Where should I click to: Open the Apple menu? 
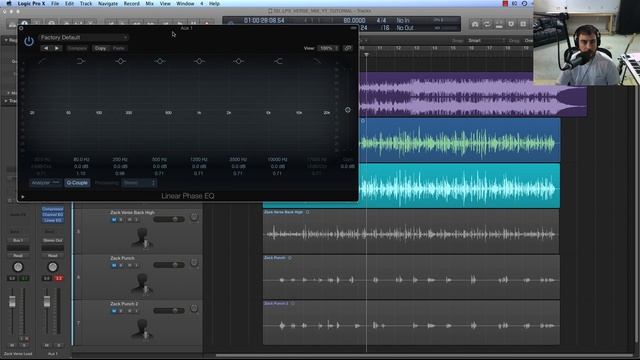click(9, 3)
